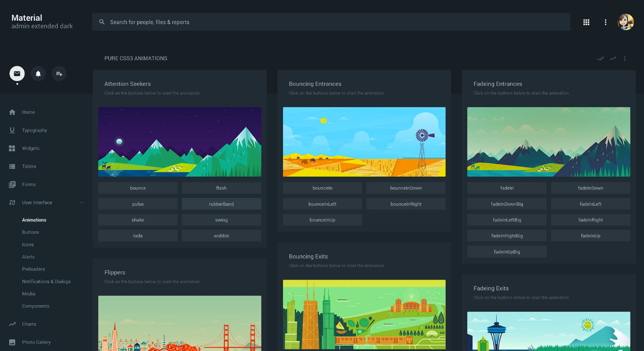
Task: Select Icons submenu item
Action: 28,244
